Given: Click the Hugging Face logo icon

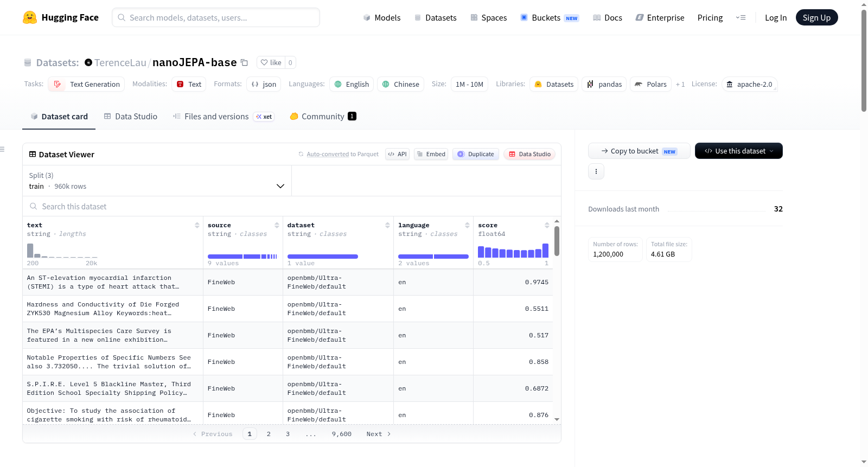Looking at the screenshot, I should pyautogui.click(x=30, y=17).
